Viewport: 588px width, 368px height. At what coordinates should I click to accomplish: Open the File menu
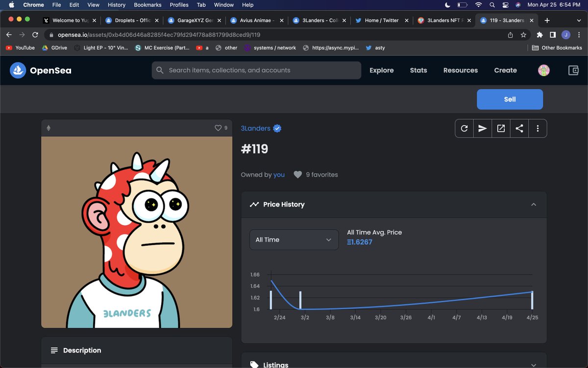57,5
